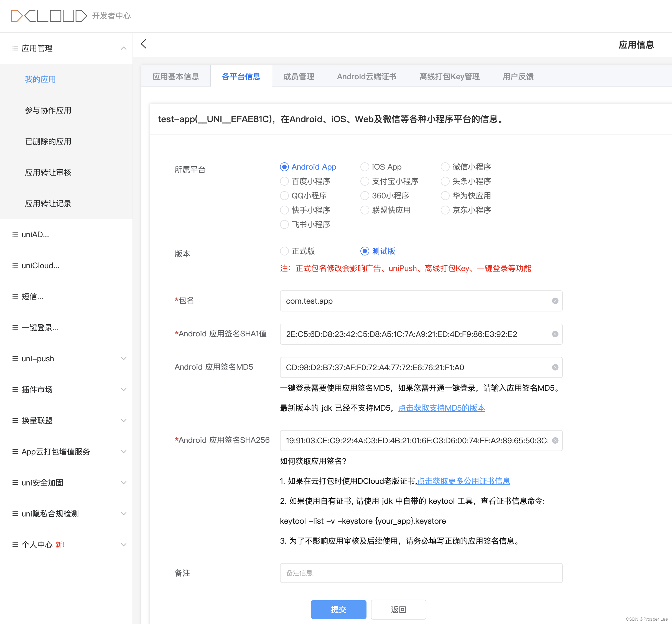This screenshot has width=672, height=624.
Task: Open 参与协作应用 in sidebar
Action: pos(48,110)
